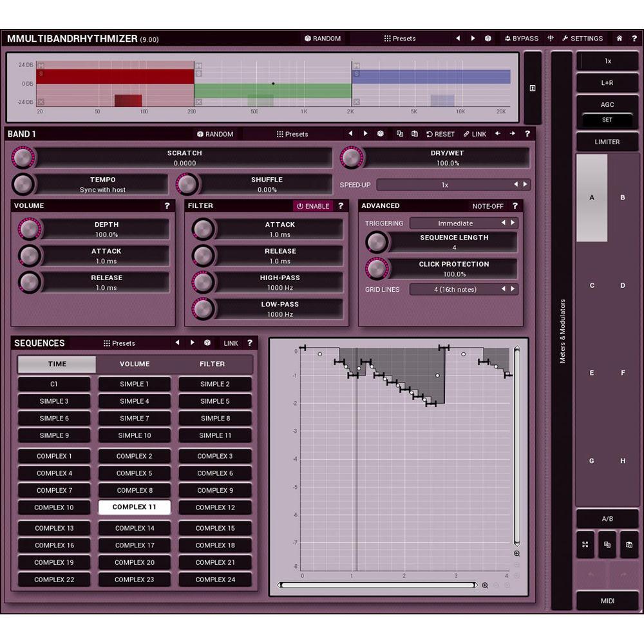Image resolution: width=644 pixels, height=644 pixels.
Task: Switch to the Volume tab in Sequences
Action: click(x=134, y=364)
